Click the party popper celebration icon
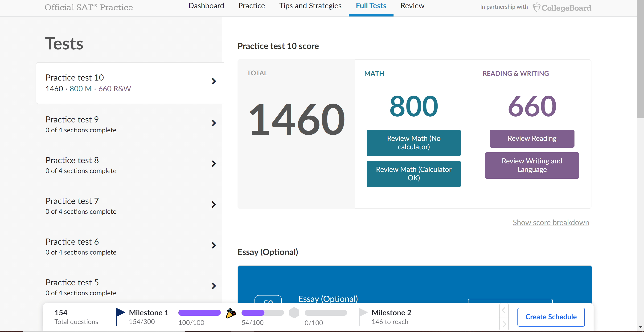 [231, 313]
